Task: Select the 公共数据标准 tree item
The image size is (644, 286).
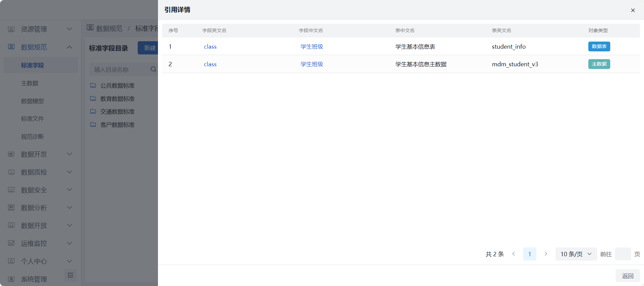Action: 117,86
